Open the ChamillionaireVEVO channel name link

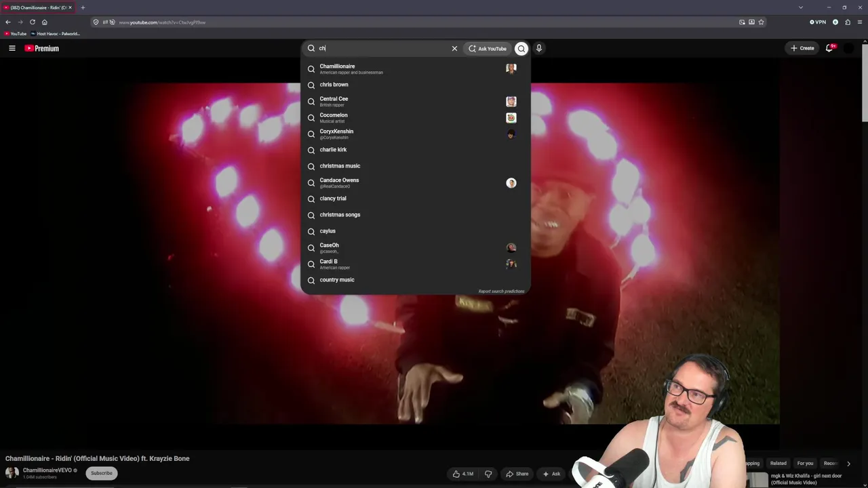(47, 470)
